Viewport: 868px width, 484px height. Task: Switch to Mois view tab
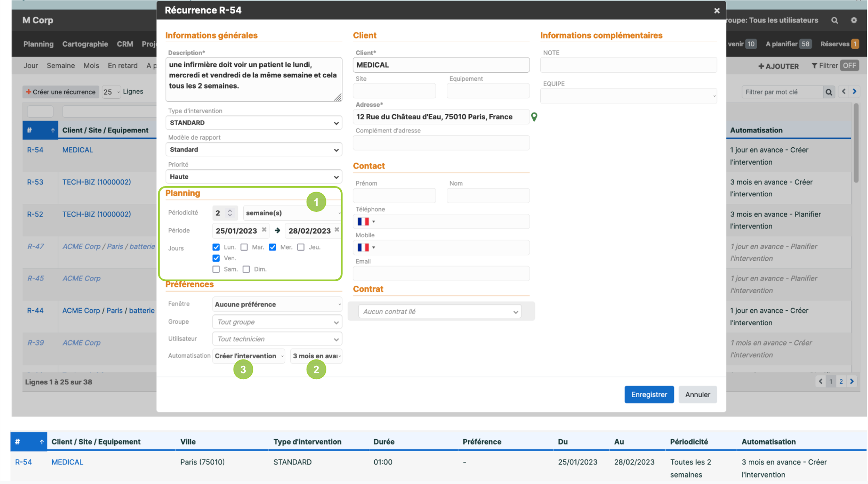pyautogui.click(x=91, y=66)
